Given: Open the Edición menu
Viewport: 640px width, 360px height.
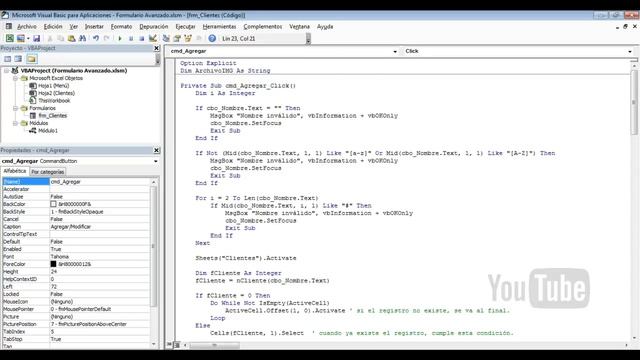Looking at the screenshot, I should 53,27.
